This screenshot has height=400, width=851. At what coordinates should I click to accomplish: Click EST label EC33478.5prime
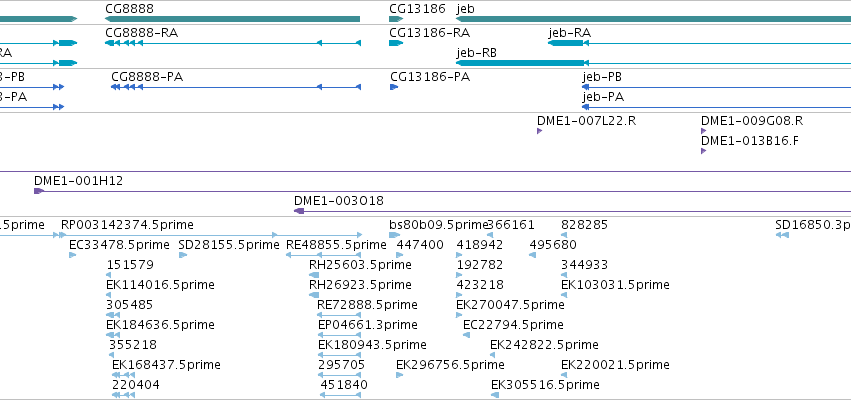(x=119, y=245)
